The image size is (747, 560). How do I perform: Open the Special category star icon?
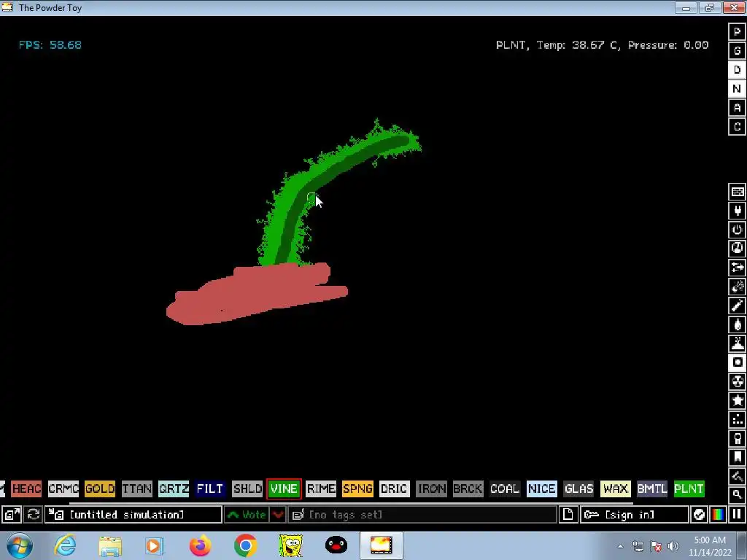click(x=737, y=400)
